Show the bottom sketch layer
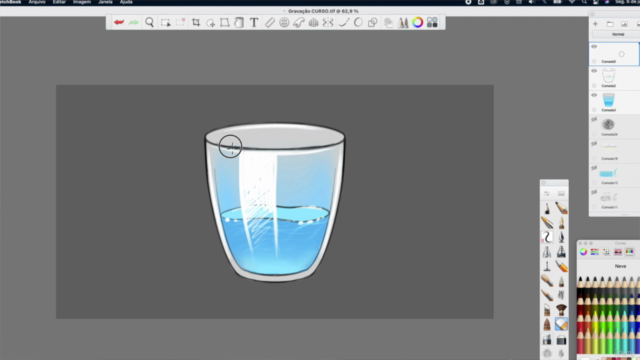This screenshot has width=640, height=360. [594, 192]
